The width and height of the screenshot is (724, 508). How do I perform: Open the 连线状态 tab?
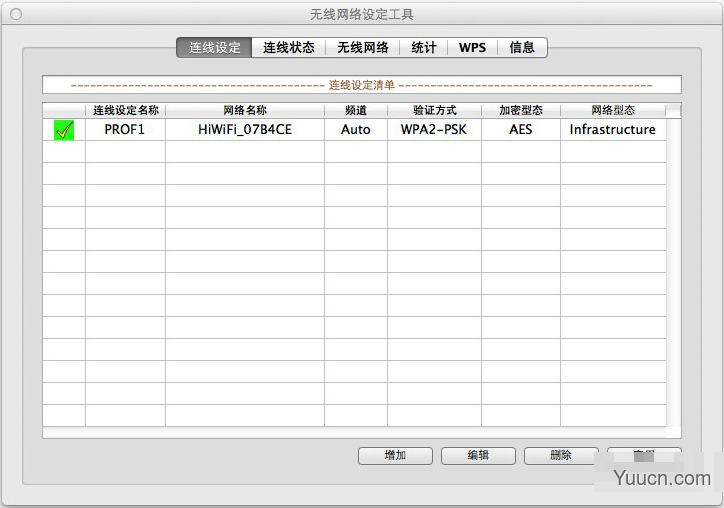289,48
